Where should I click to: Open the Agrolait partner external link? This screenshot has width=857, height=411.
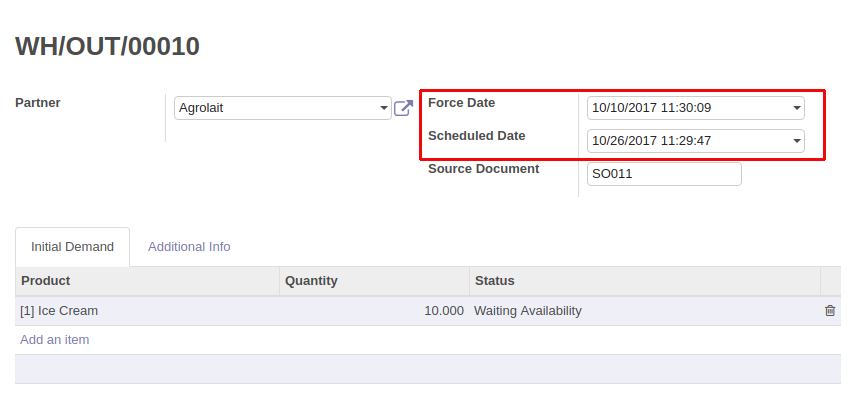(x=403, y=108)
